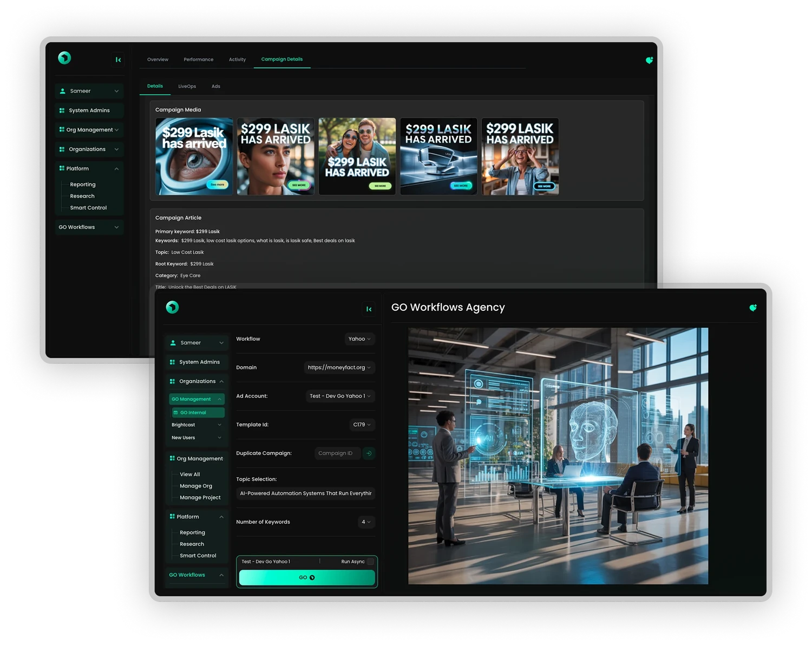Click the green heart icon in the back window
This screenshot has height=645, width=812.
point(649,60)
